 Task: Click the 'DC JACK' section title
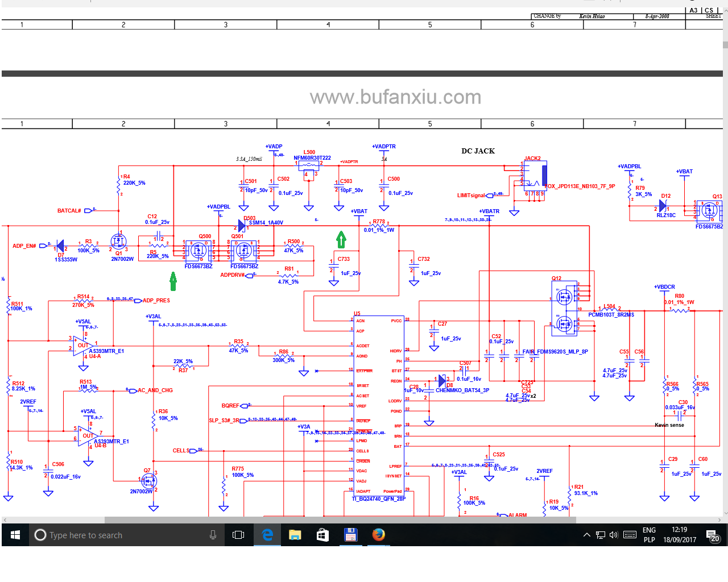tap(478, 151)
